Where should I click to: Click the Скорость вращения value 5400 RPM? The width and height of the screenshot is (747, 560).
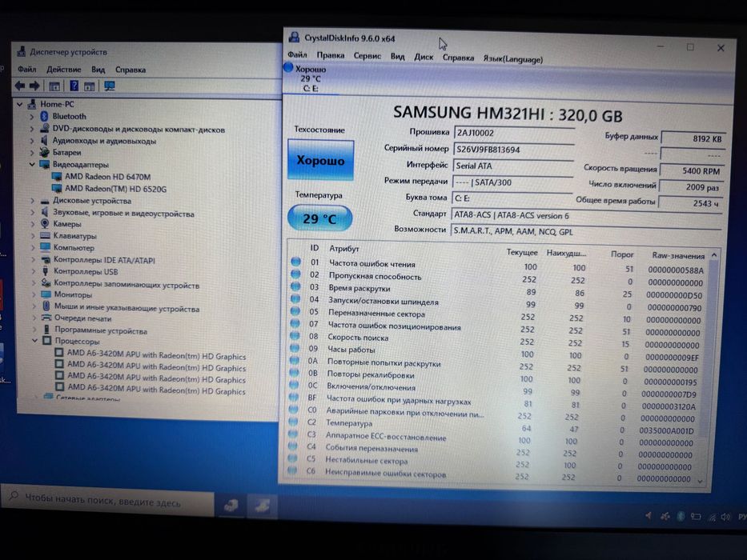(693, 170)
